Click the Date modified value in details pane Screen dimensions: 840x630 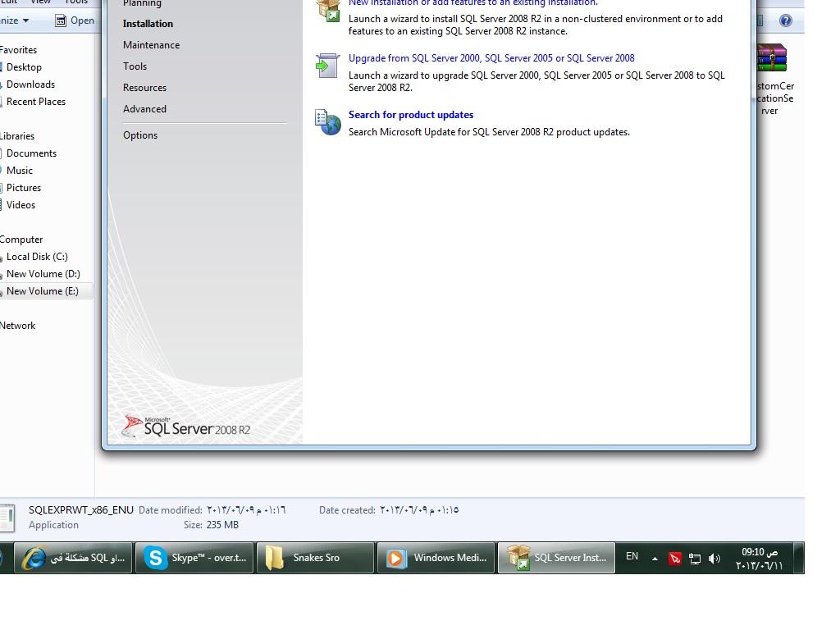point(246,510)
